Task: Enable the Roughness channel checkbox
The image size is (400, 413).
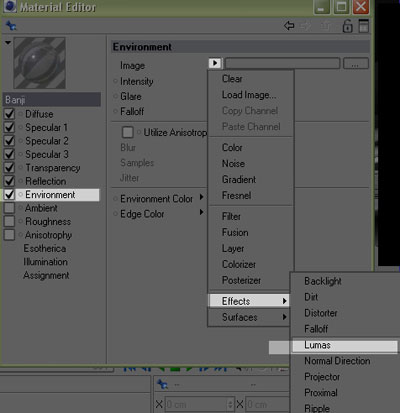Action: 9,221
